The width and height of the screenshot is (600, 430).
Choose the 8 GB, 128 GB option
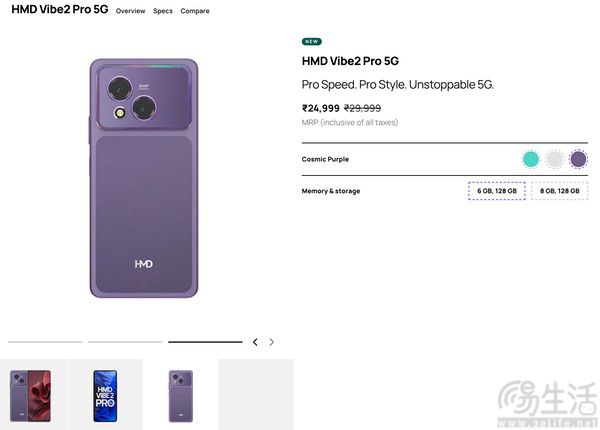click(559, 191)
